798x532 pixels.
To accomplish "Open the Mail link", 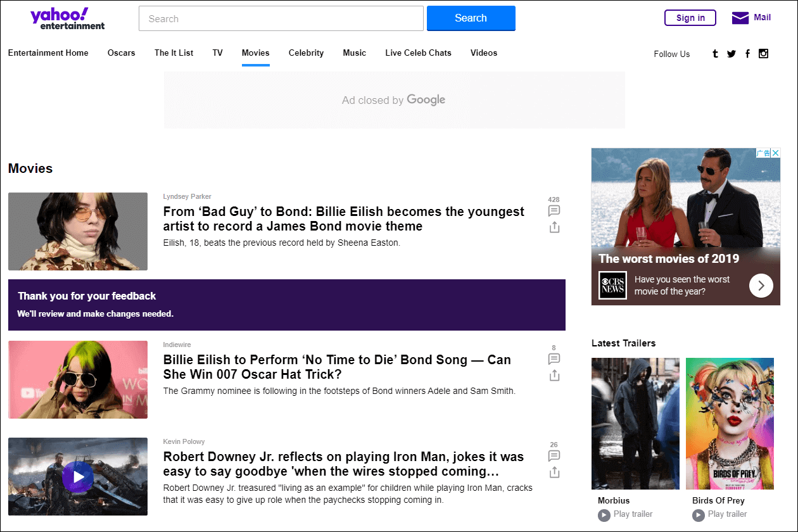I will coord(763,18).
